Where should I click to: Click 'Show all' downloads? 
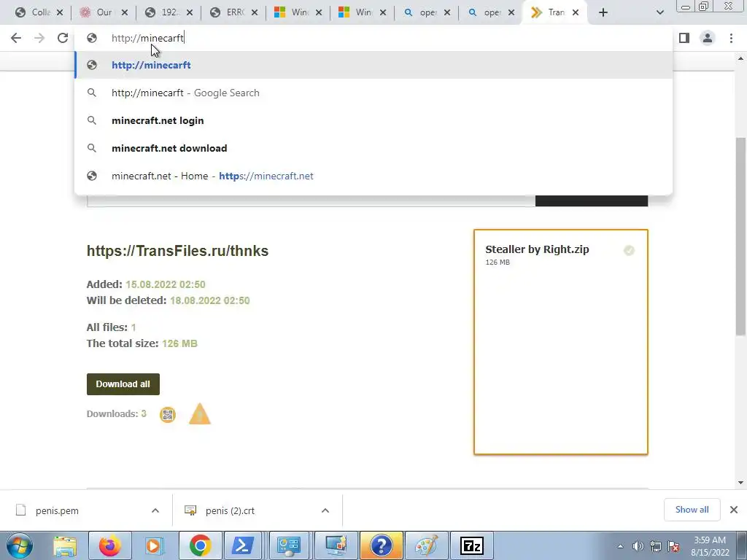coord(692,510)
